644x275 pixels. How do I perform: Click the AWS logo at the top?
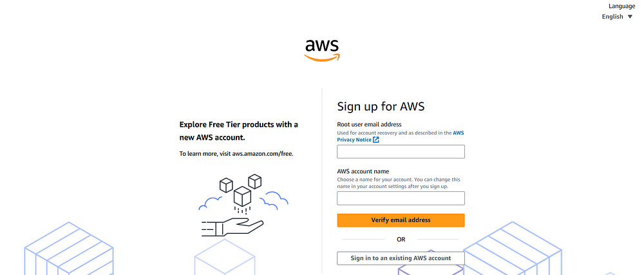click(x=322, y=50)
